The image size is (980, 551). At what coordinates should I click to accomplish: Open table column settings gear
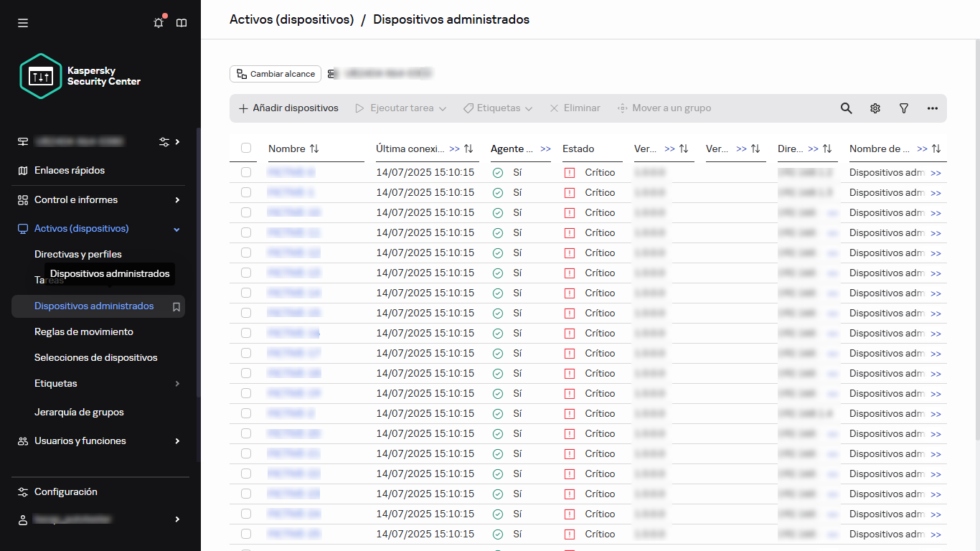[875, 108]
